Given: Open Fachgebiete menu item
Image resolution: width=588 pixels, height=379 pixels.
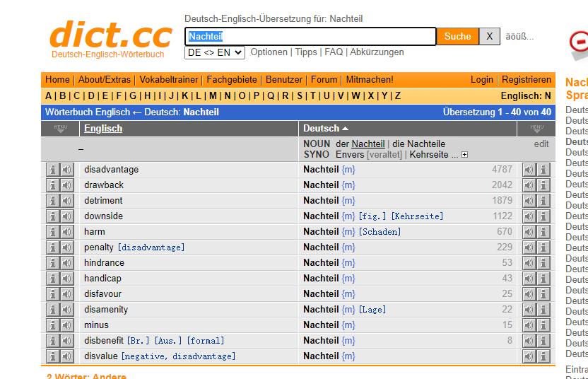Looking at the screenshot, I should [232, 80].
